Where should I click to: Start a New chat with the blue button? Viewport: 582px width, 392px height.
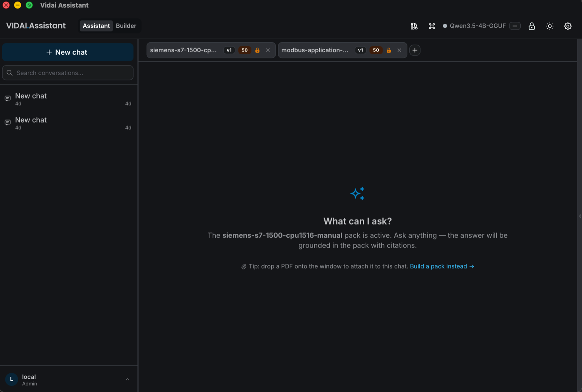coord(68,52)
